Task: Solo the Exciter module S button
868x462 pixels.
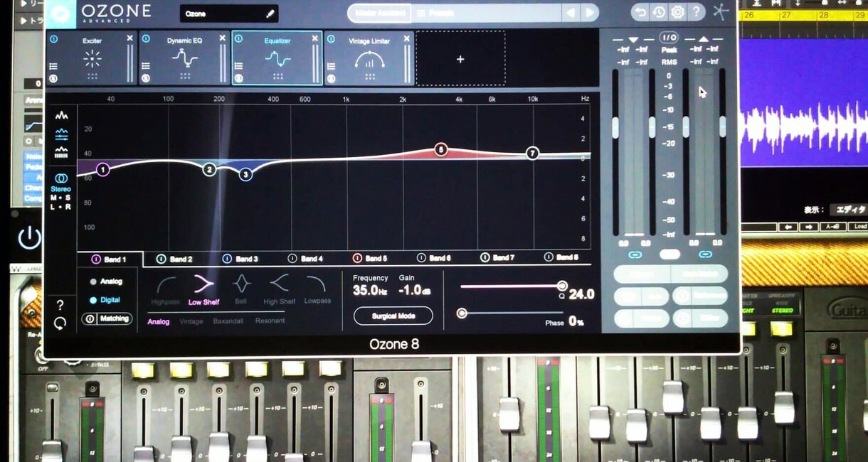Action: 53,78
